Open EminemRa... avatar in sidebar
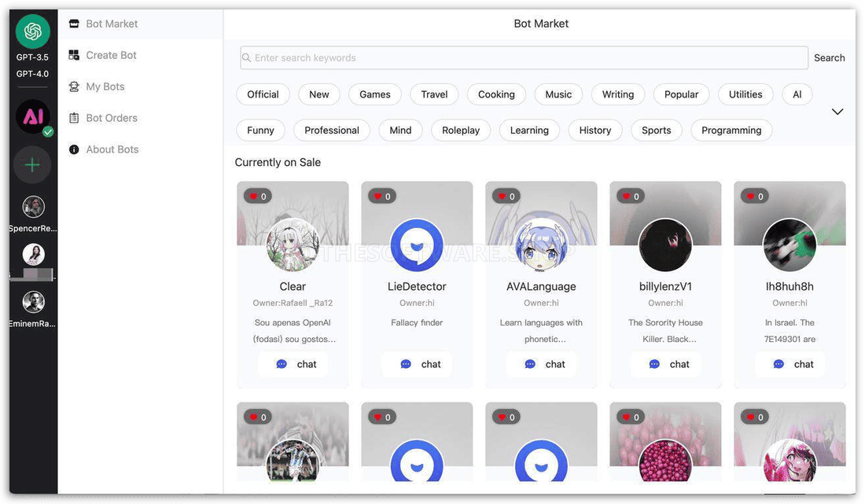The height and width of the screenshot is (504, 865). (33, 302)
